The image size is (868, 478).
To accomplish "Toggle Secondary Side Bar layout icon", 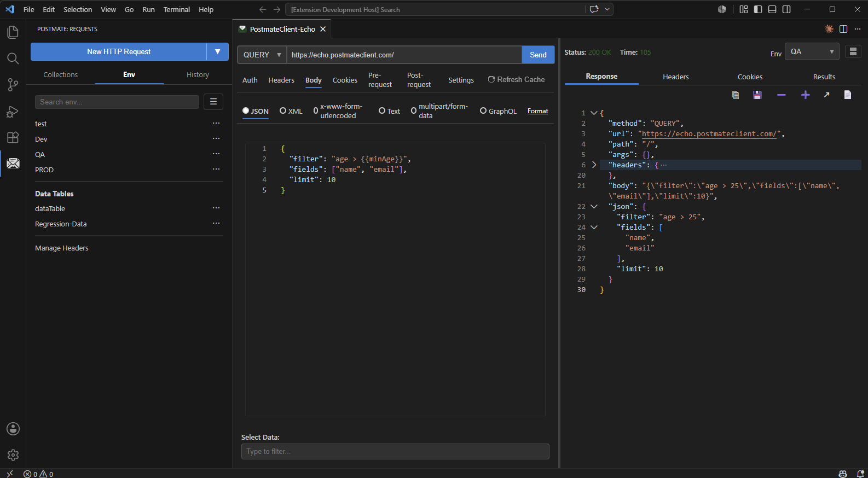I will click(786, 9).
